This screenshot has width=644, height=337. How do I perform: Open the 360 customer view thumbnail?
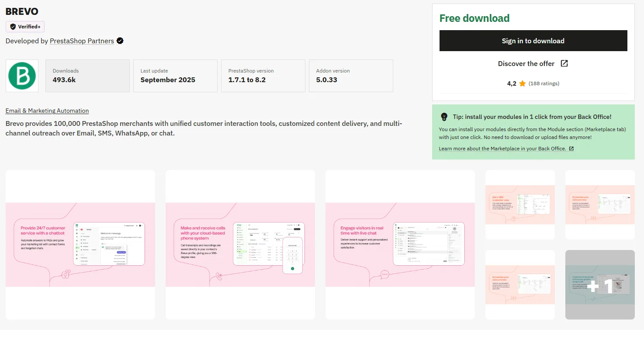[520, 205]
